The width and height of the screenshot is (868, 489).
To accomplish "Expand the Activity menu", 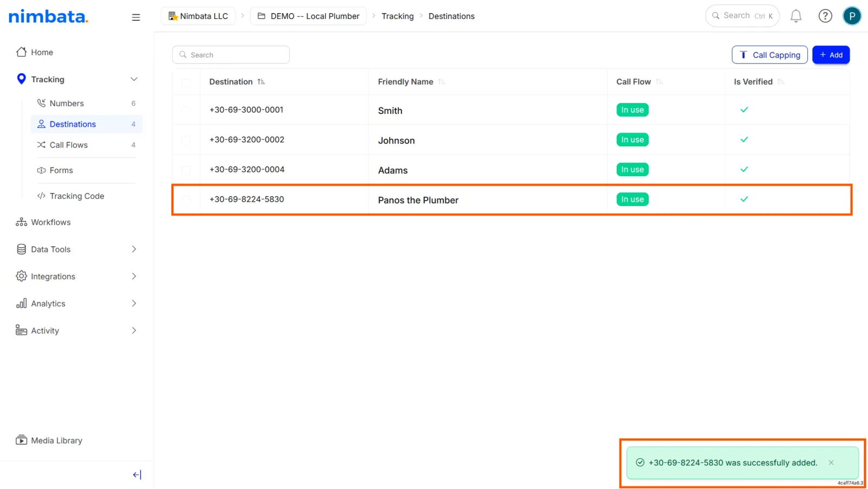I will pyautogui.click(x=134, y=331).
